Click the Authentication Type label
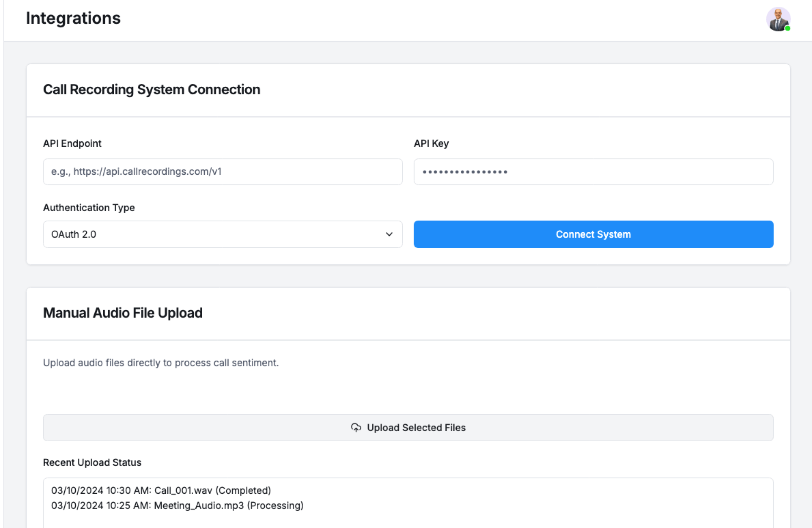 coord(89,208)
